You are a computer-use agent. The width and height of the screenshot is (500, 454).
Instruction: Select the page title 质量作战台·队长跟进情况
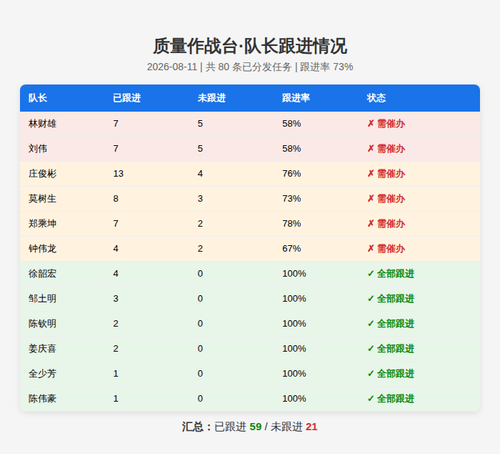250,46
